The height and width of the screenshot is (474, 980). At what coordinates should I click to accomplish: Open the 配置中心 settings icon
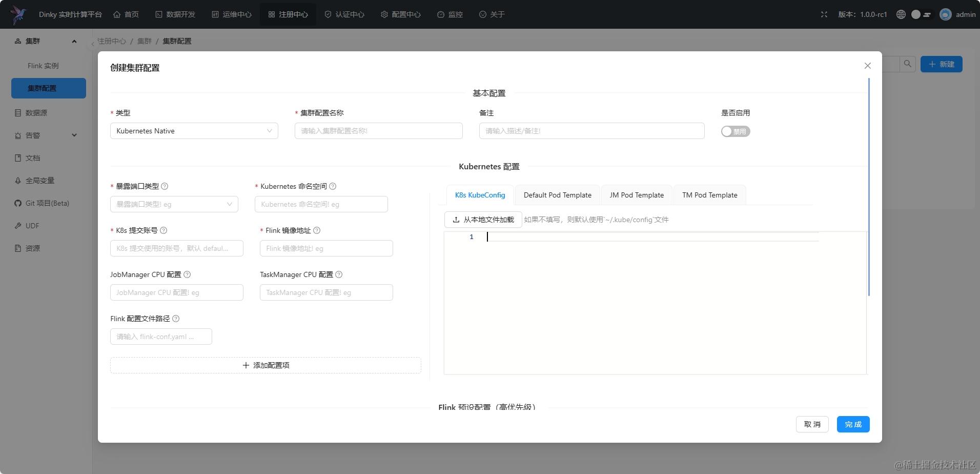coord(384,14)
